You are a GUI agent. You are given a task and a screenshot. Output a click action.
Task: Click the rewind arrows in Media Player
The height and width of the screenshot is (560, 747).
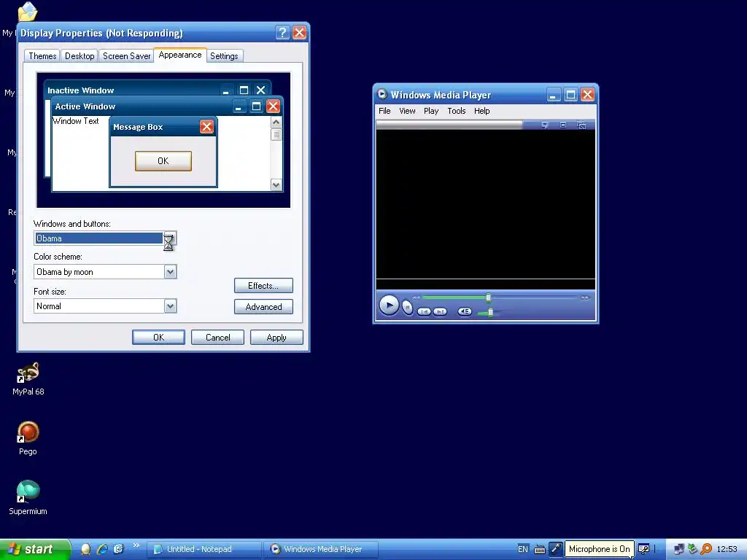tap(417, 297)
